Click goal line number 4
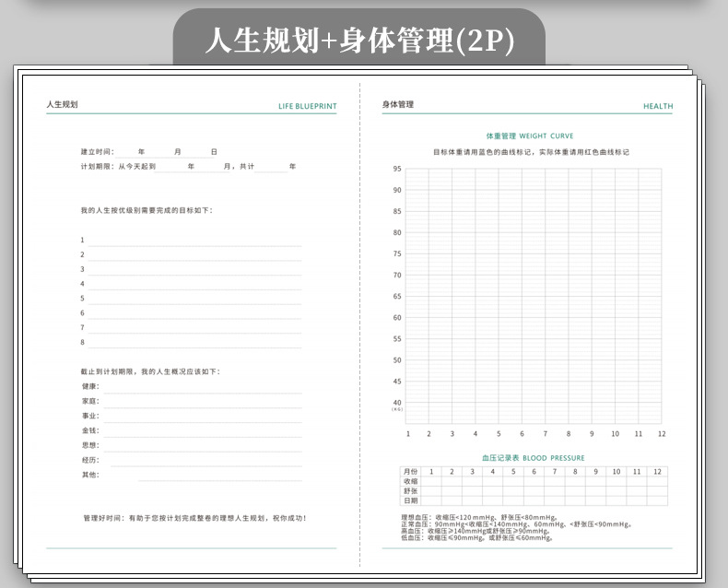This screenshot has width=728, height=588. (x=191, y=284)
